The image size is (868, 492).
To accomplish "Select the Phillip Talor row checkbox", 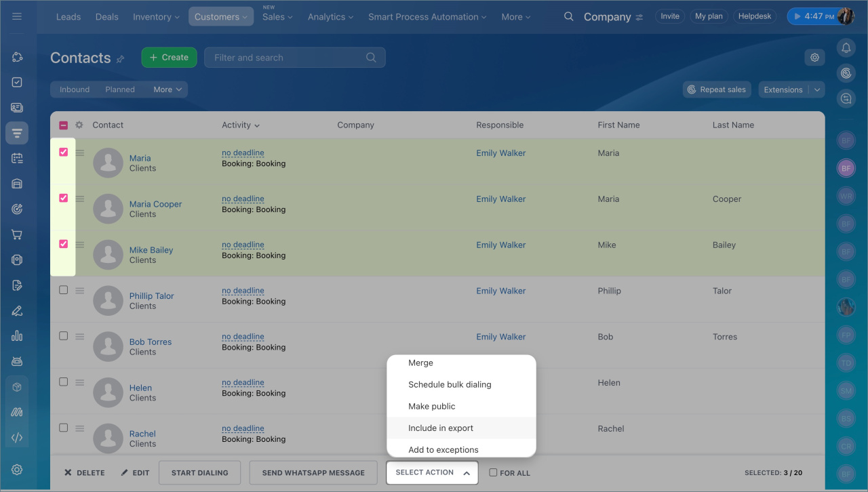I will coord(63,290).
